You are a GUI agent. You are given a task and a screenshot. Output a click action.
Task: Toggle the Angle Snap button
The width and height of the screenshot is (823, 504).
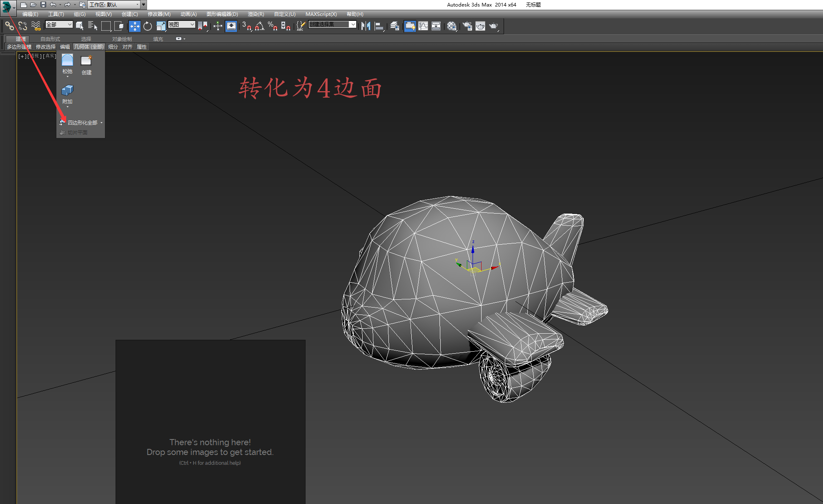click(x=259, y=26)
